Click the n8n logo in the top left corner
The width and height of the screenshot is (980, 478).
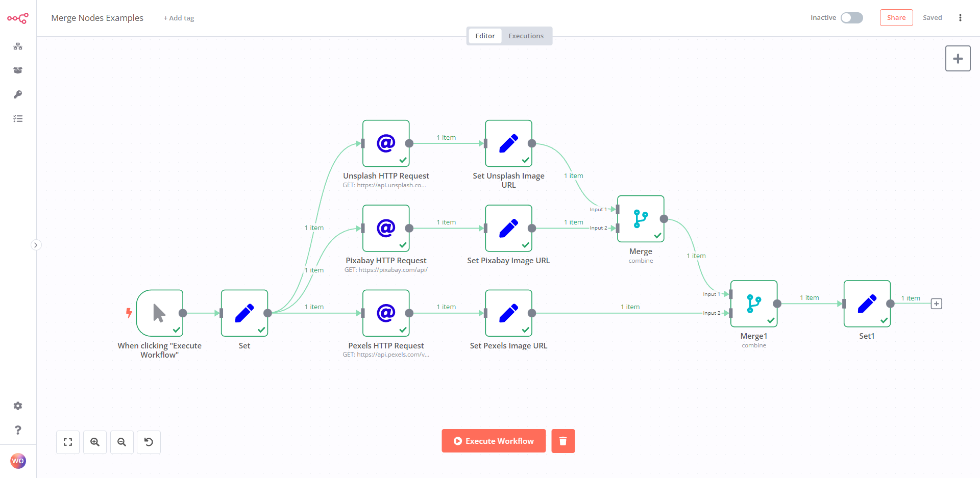(x=18, y=18)
